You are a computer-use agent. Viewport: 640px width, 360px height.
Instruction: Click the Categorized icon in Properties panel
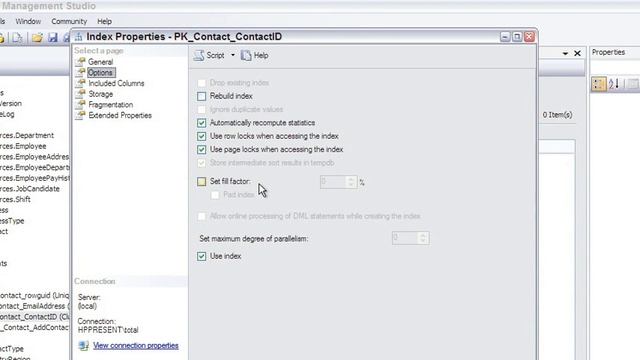click(x=599, y=84)
